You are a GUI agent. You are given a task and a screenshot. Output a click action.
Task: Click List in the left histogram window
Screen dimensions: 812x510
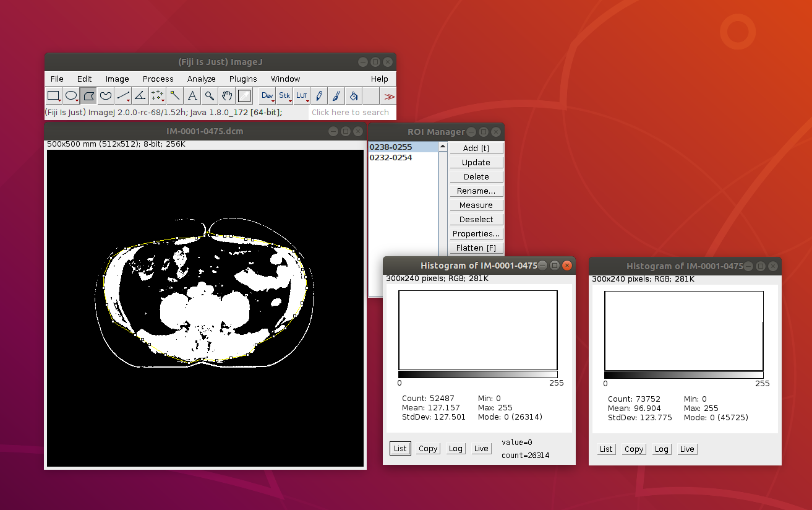point(400,449)
